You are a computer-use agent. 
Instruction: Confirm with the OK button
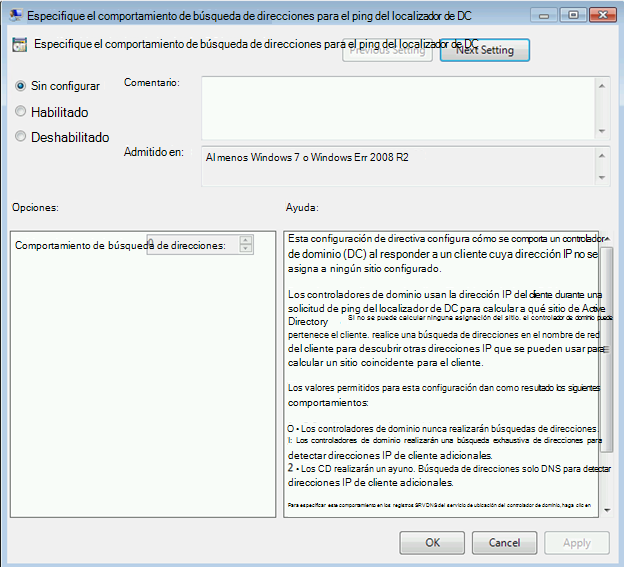(x=432, y=543)
